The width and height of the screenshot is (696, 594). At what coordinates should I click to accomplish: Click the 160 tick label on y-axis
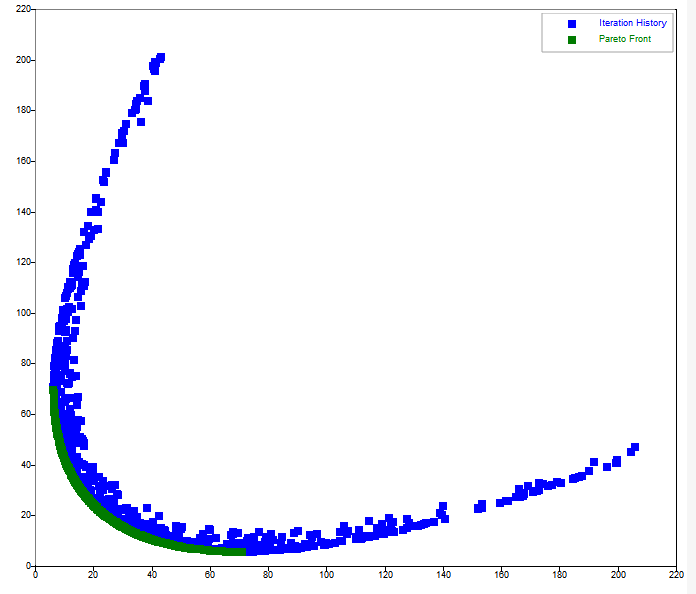tap(19, 161)
